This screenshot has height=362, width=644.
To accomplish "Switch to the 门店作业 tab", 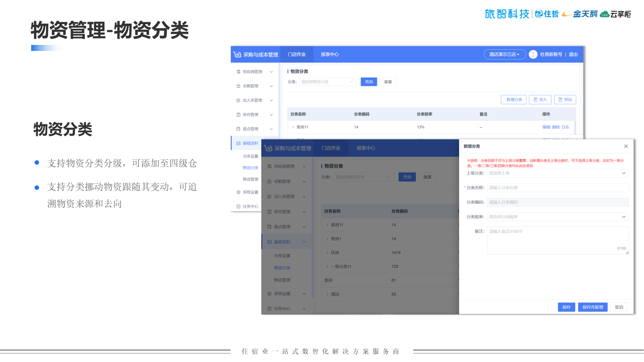I will (x=297, y=54).
